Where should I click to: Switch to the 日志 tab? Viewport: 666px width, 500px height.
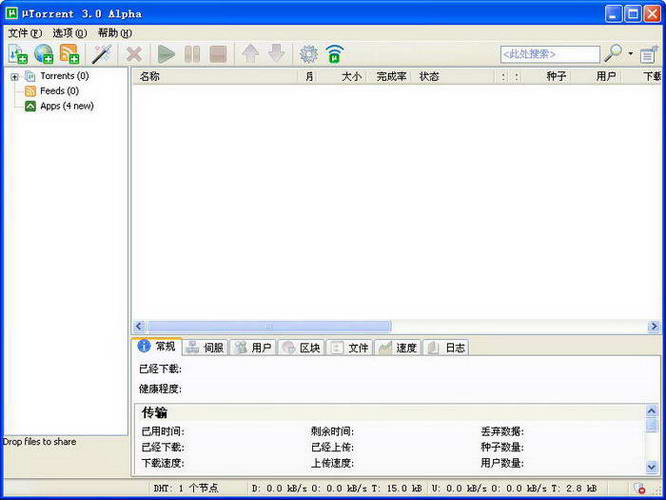[x=446, y=348]
